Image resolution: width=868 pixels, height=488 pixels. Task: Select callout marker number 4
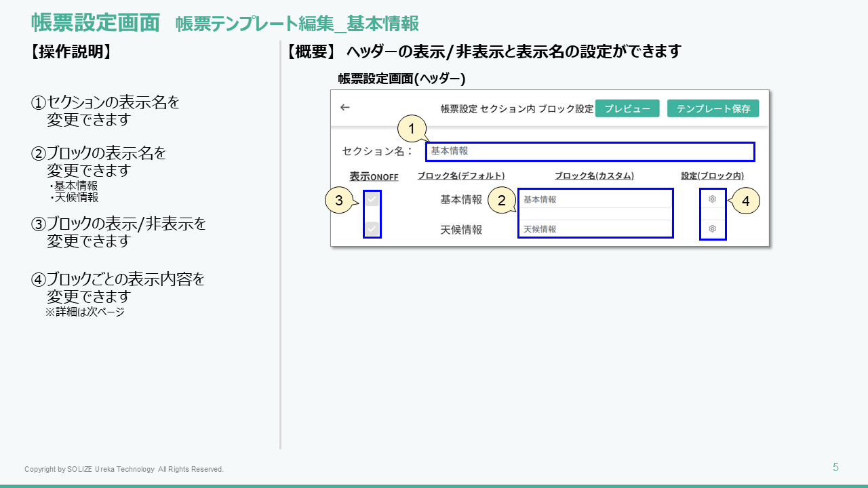(x=745, y=201)
